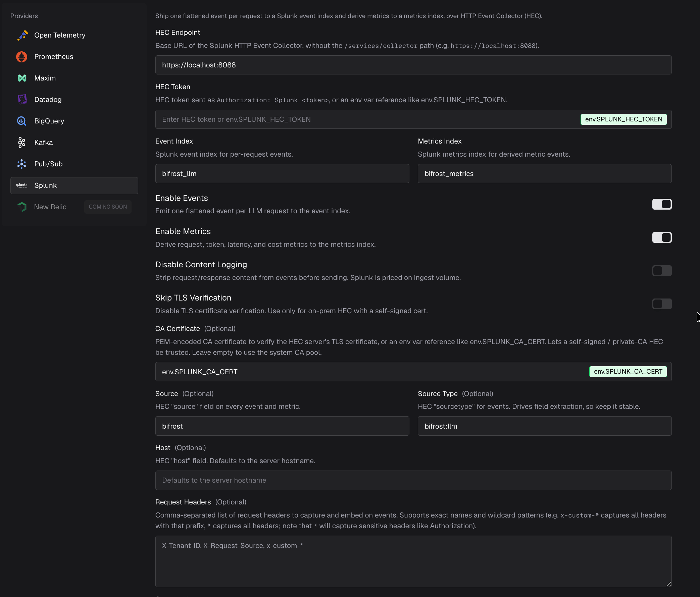Click the Enable Events label

click(x=182, y=198)
